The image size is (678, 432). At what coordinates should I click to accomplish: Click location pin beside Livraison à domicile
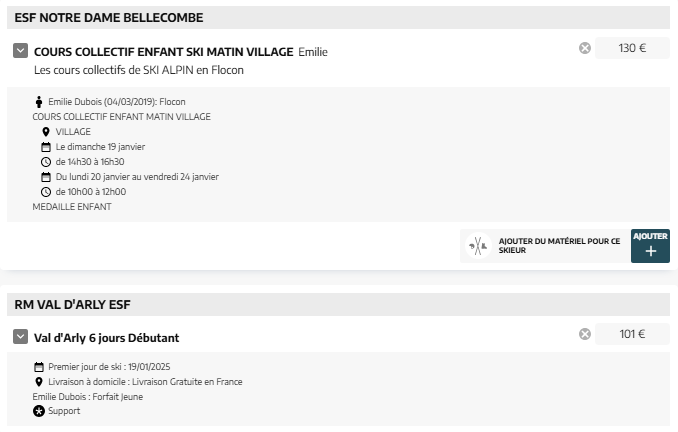[x=39, y=382]
